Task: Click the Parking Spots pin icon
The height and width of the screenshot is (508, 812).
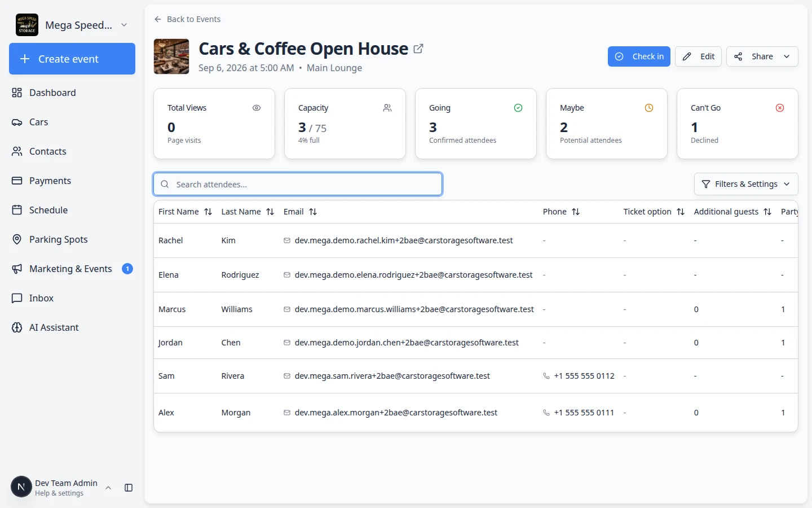Action: [x=17, y=239]
